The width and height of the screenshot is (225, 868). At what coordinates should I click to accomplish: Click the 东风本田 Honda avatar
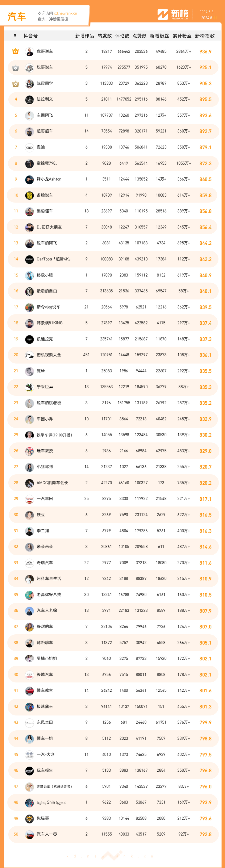click(x=30, y=723)
